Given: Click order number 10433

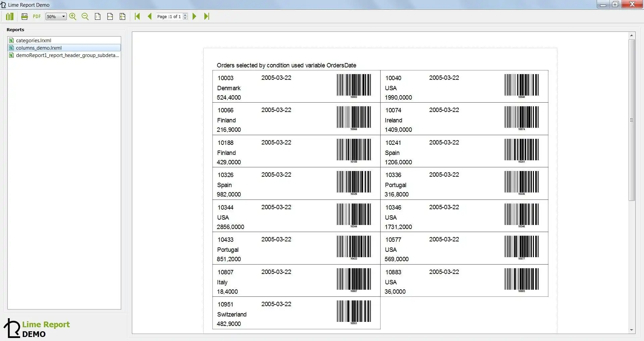Looking at the screenshot, I should point(226,240).
